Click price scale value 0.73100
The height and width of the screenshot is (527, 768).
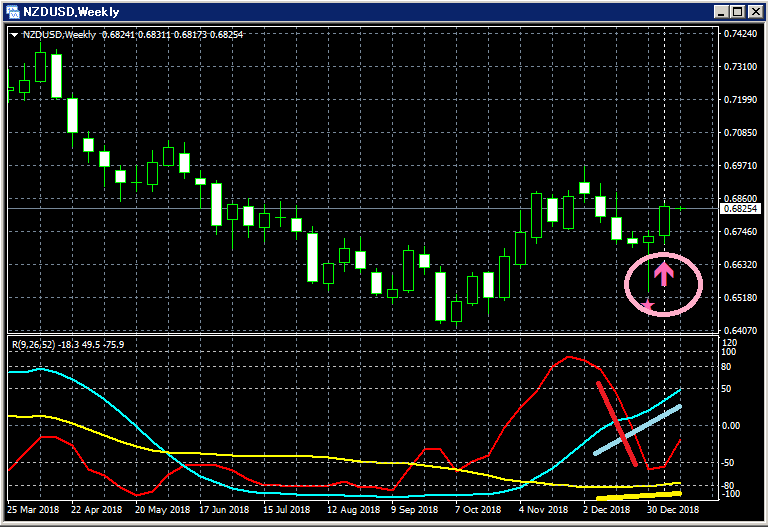coord(740,67)
